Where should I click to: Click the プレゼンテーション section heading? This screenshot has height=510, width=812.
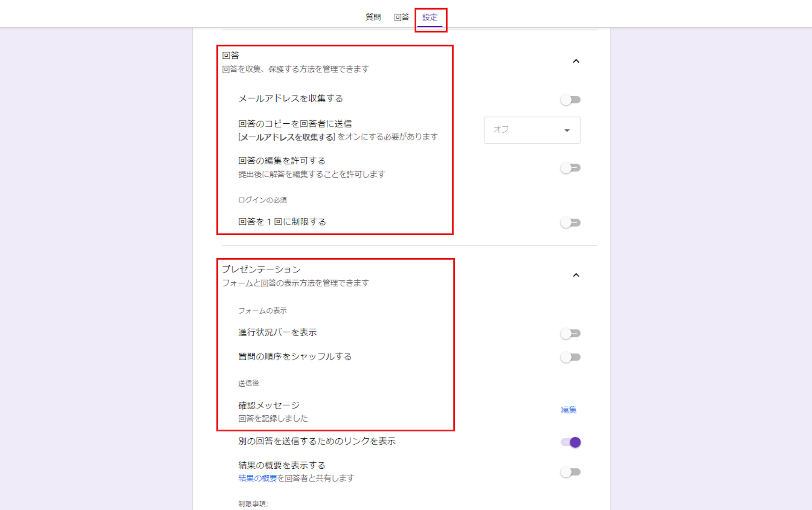point(261,270)
